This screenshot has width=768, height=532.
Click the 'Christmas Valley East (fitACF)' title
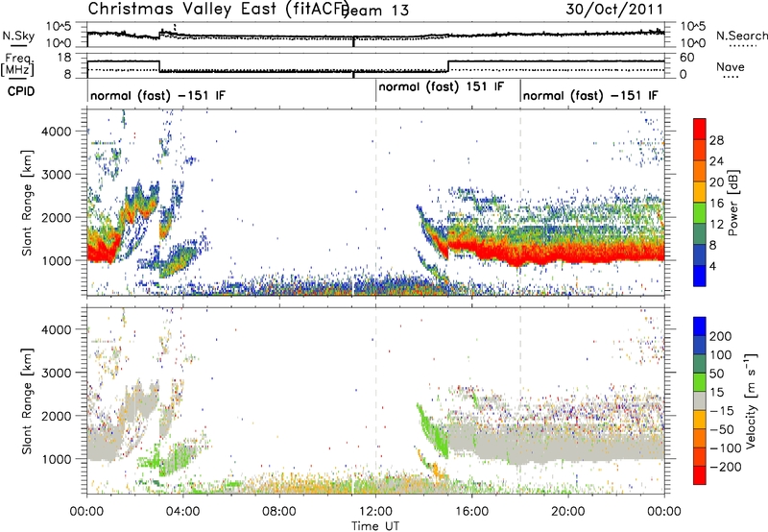(219, 10)
